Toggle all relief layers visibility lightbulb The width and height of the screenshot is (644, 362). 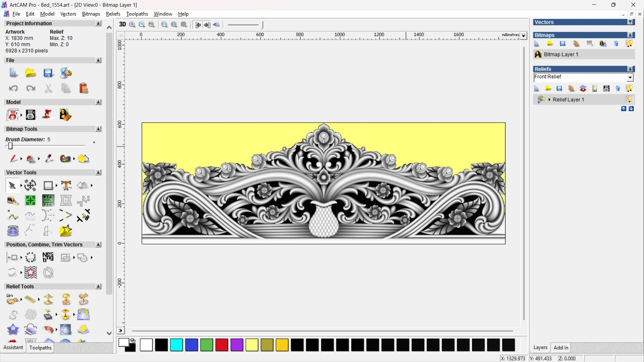pyautogui.click(x=629, y=88)
